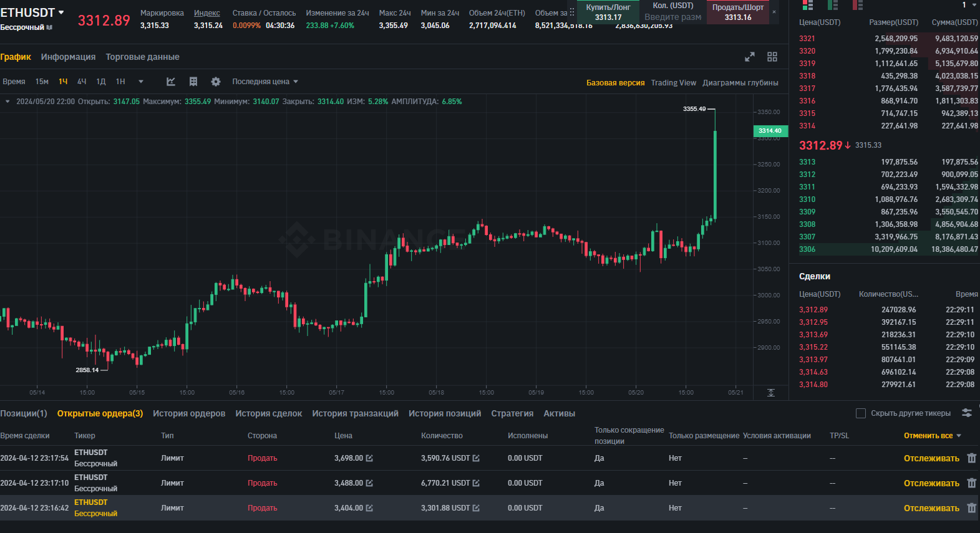Track the 3,404.00 order with Отслеживать

click(x=931, y=508)
